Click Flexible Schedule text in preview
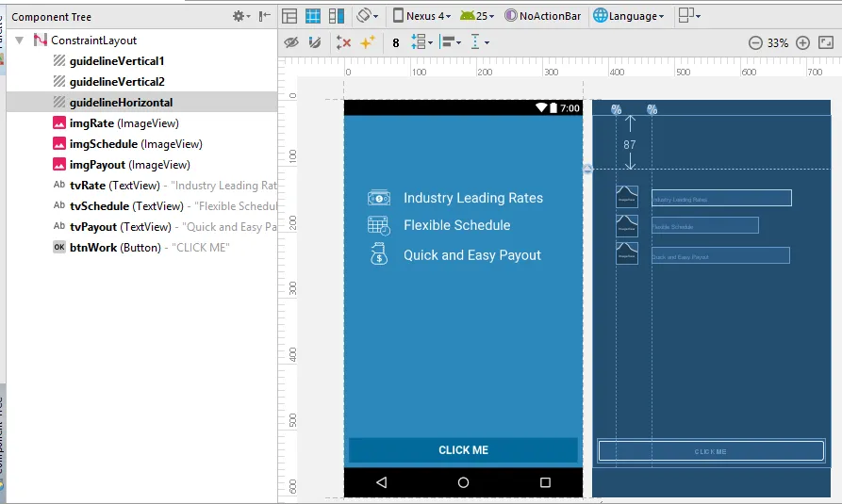This screenshot has height=504, width=842. 457,225
